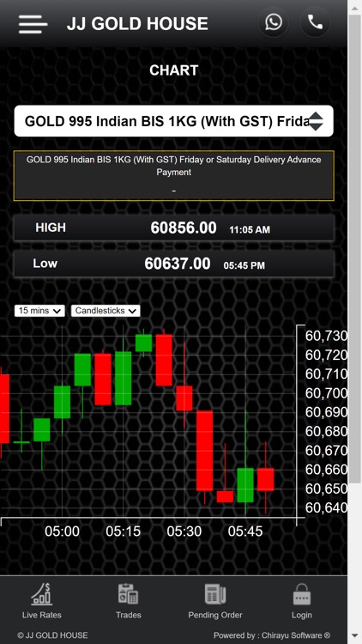Tap the WhatsApp contact icon
This screenshot has width=362, height=644.
(x=274, y=22)
